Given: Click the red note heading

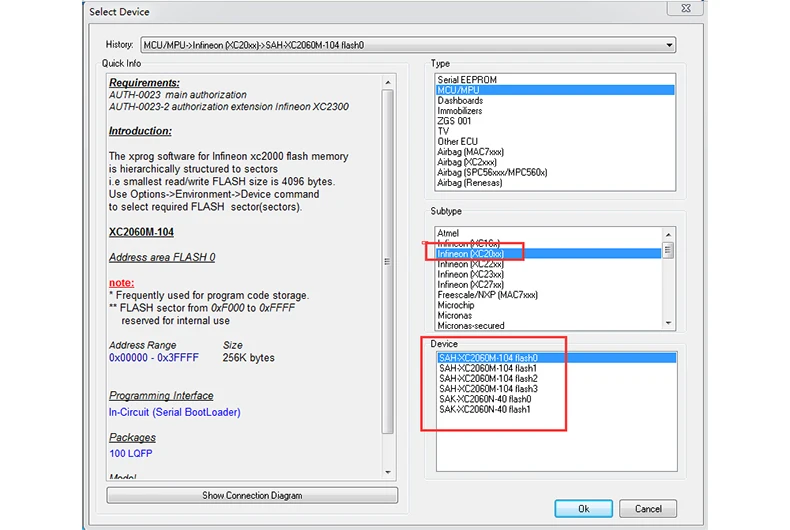Looking at the screenshot, I should click(x=121, y=283).
